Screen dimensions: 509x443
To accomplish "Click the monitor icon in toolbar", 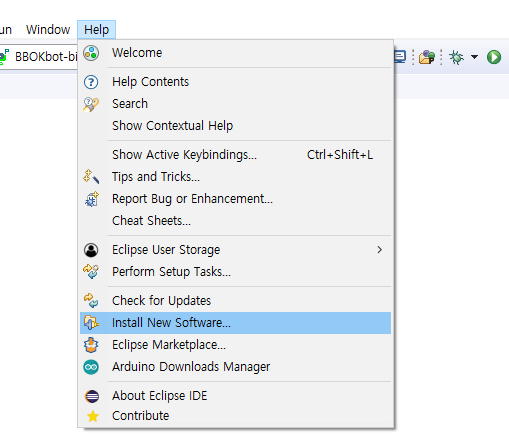I will (x=400, y=57).
